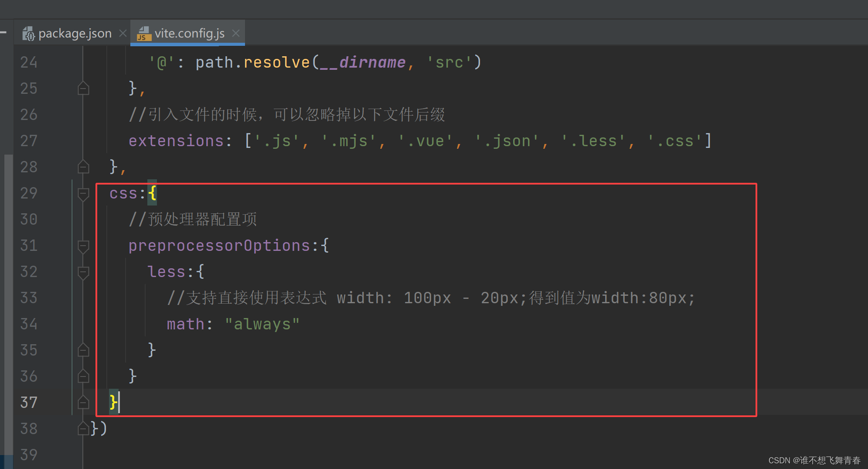Collapse the css block fold marker beside line 29
This screenshot has width=868, height=469.
coord(83,193)
